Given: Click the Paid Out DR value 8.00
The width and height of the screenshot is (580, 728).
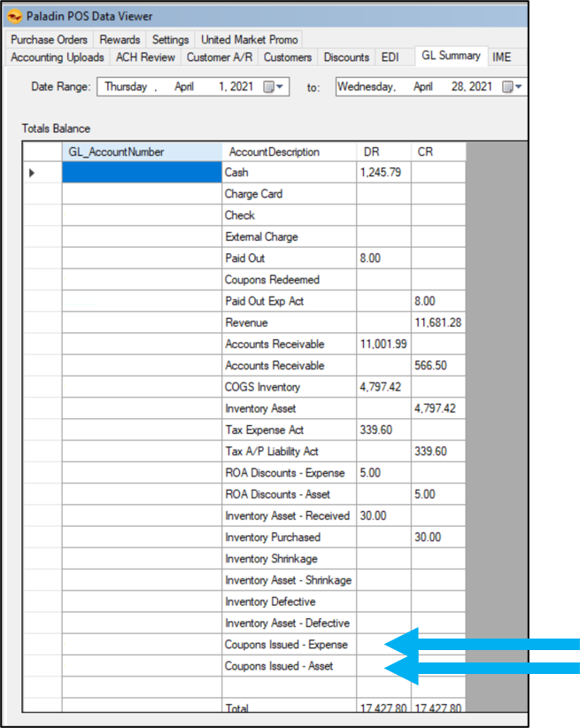Looking at the screenshot, I should [383, 258].
